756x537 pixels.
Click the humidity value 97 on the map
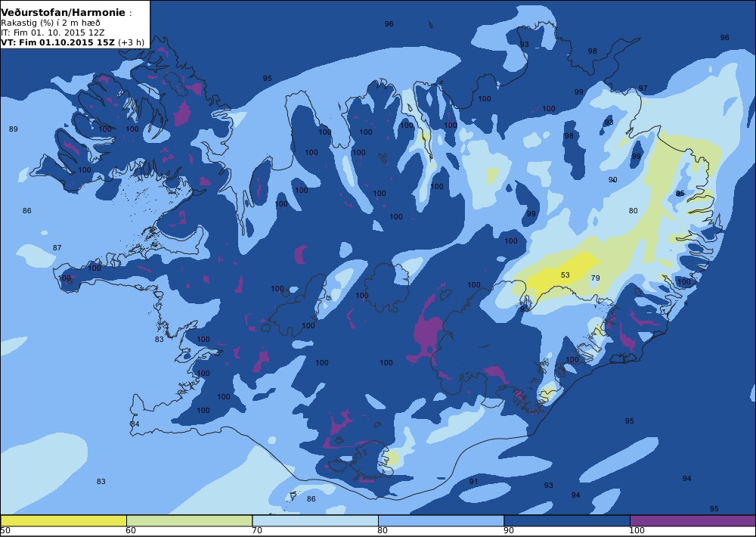[643, 88]
